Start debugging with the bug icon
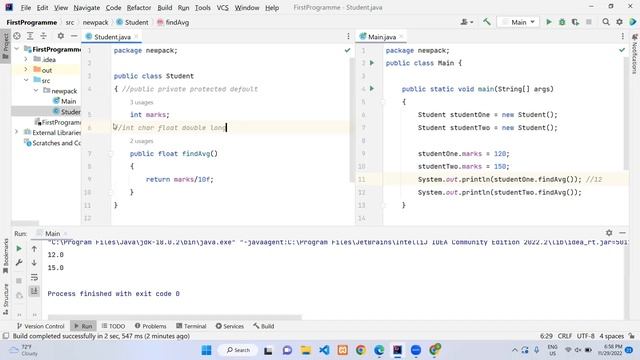 tap(562, 22)
